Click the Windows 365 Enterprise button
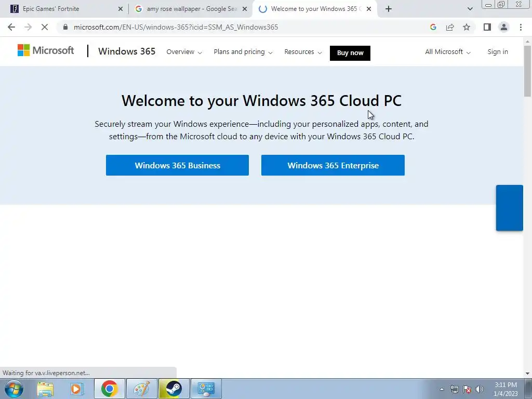Image resolution: width=532 pixels, height=399 pixels. 333,165
